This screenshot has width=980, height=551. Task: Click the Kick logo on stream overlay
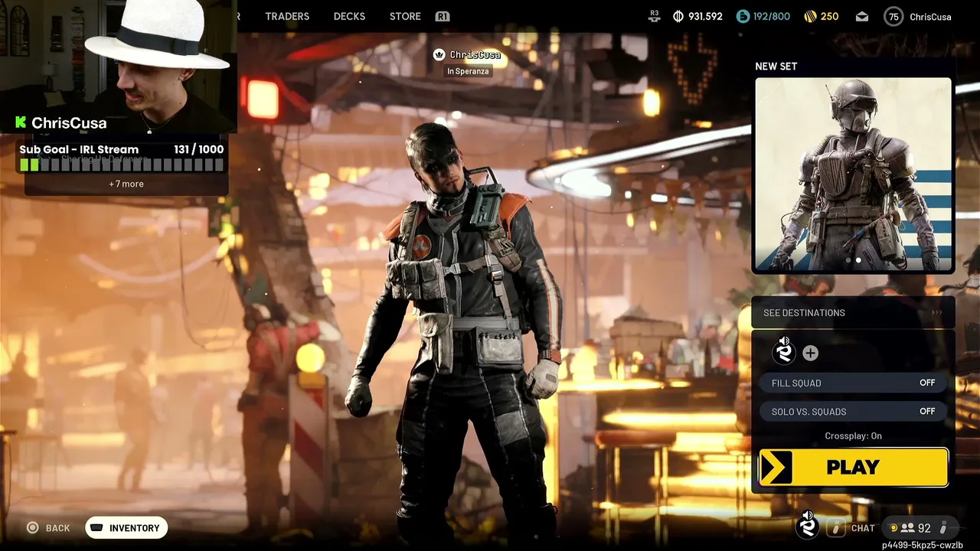(21, 122)
